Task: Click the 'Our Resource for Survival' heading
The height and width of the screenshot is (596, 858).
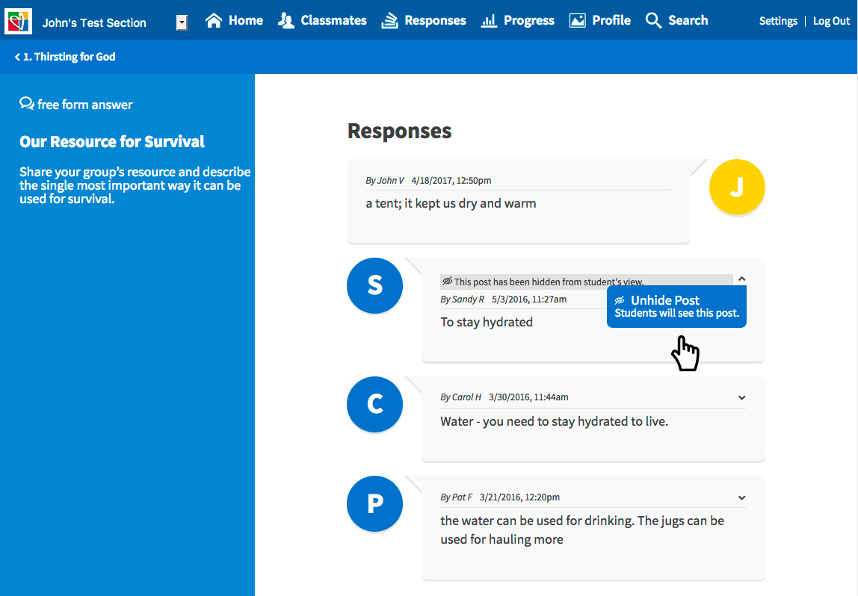Action: (x=112, y=142)
